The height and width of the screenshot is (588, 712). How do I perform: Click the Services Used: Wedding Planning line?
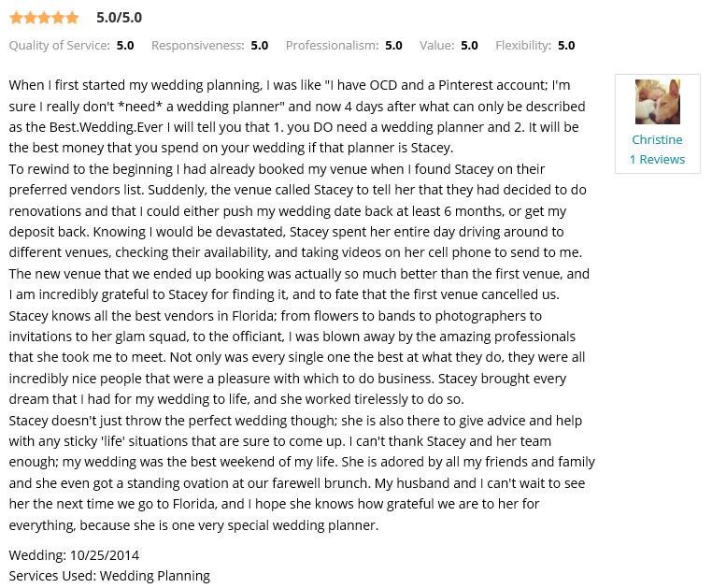click(109, 576)
